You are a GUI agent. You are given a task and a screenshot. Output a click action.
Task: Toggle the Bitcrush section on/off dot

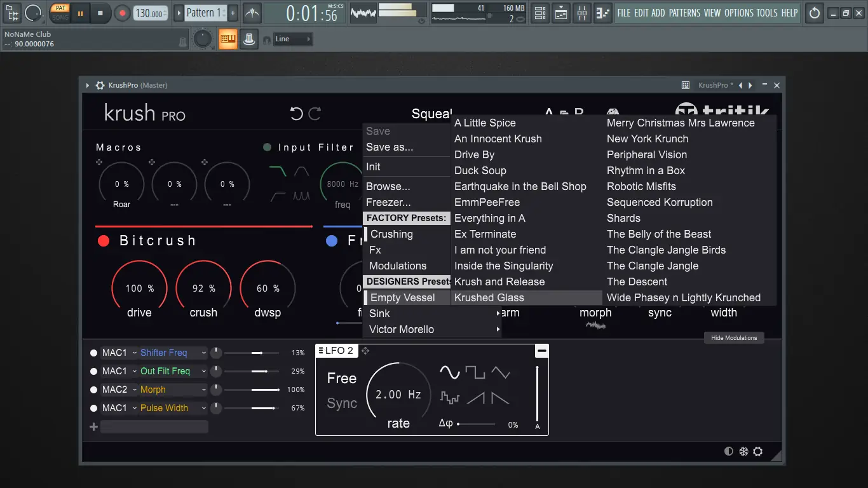point(104,241)
